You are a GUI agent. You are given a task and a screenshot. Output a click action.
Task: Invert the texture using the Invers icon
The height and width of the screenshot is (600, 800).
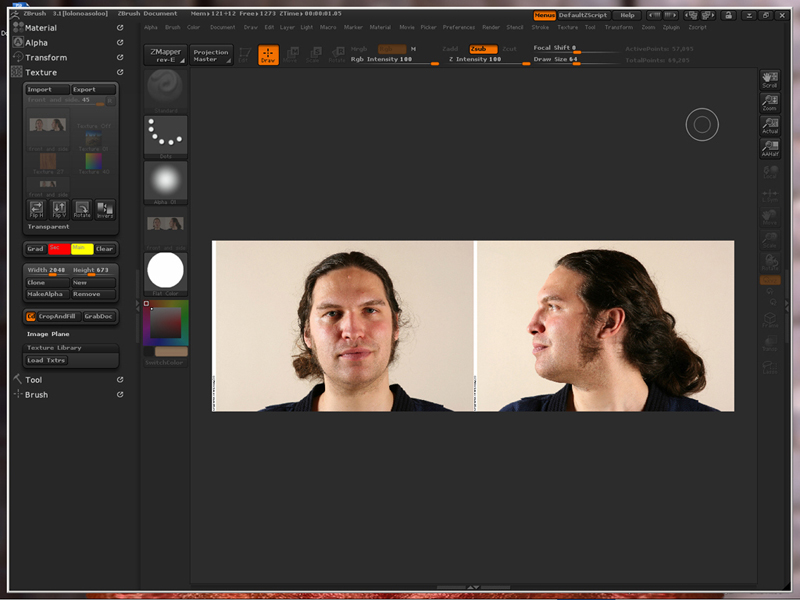[x=105, y=209]
